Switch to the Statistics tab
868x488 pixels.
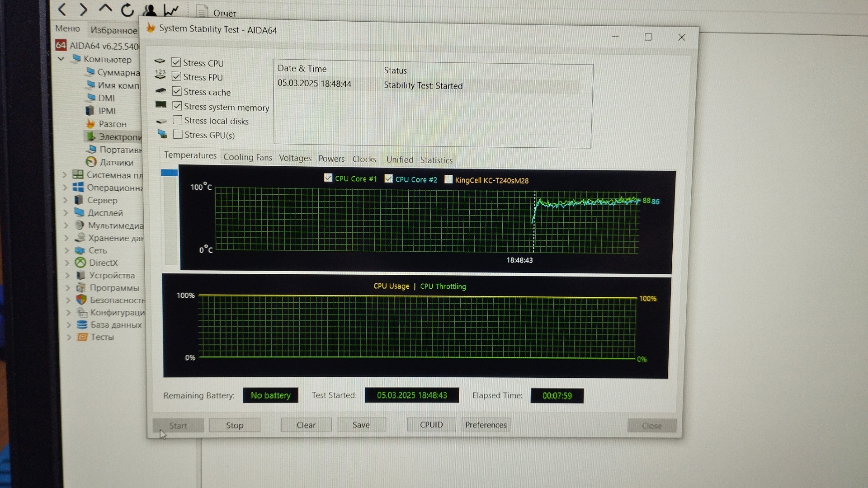[436, 160]
